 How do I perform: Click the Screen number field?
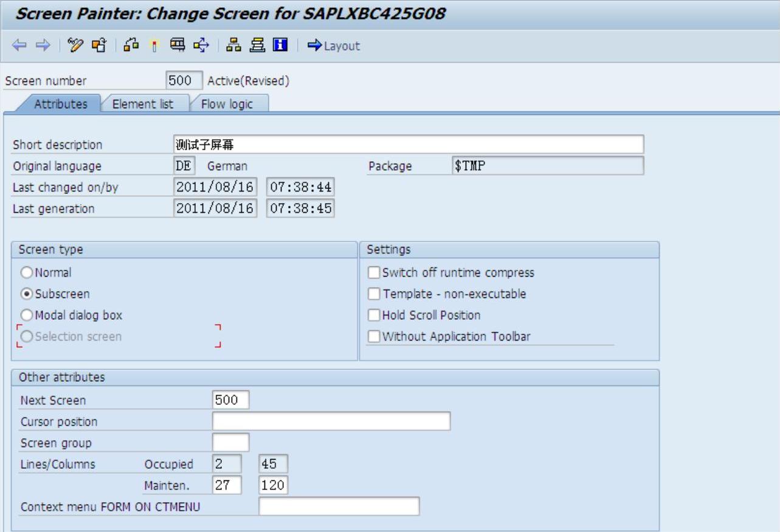(184, 80)
